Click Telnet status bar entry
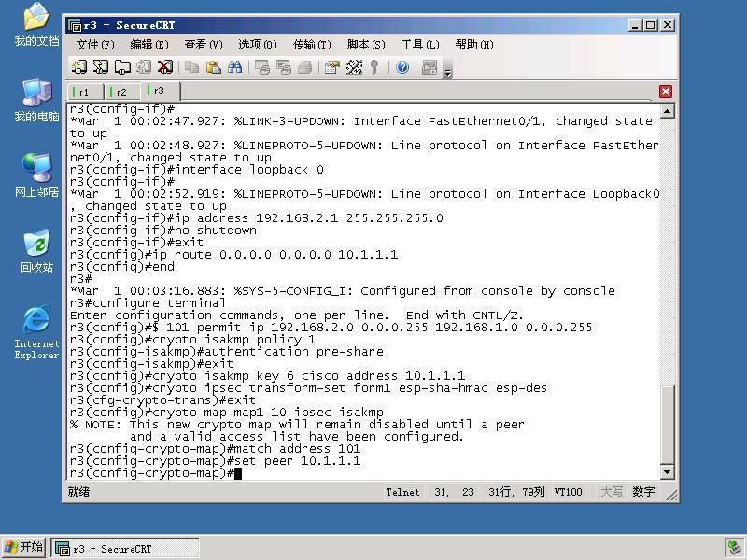 (402, 492)
